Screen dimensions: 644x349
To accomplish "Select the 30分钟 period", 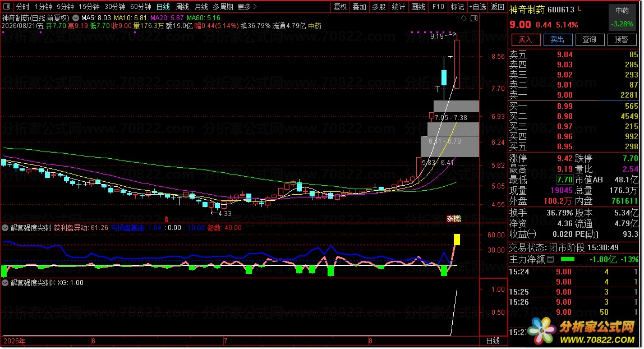I will click(114, 7).
